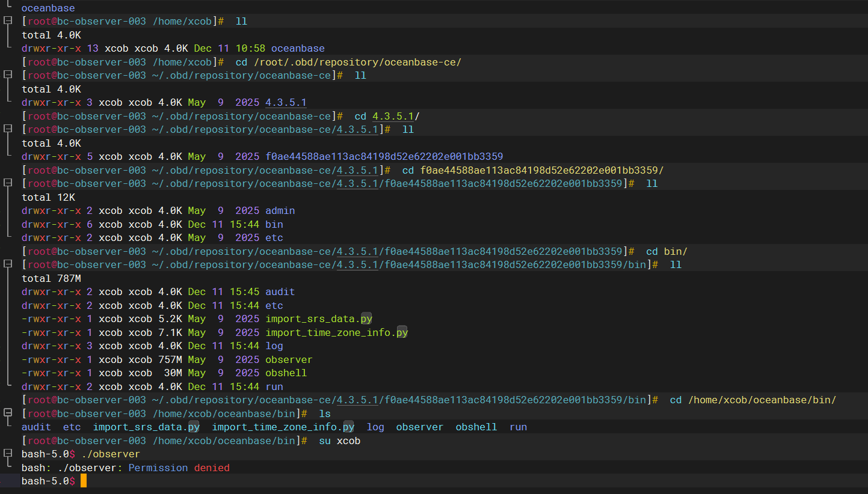
Task: Click the f0ae44588 hash directory name in ll output
Action: pyautogui.click(x=384, y=156)
